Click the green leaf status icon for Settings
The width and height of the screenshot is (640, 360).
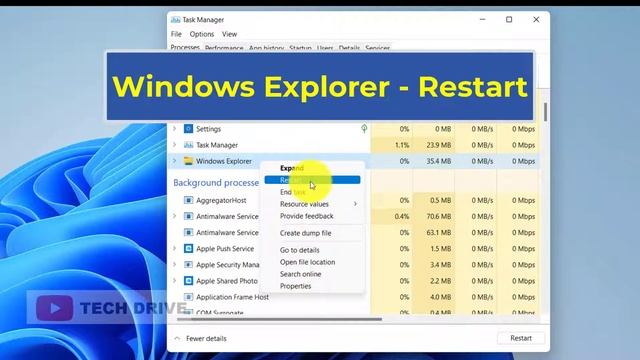pyautogui.click(x=364, y=129)
